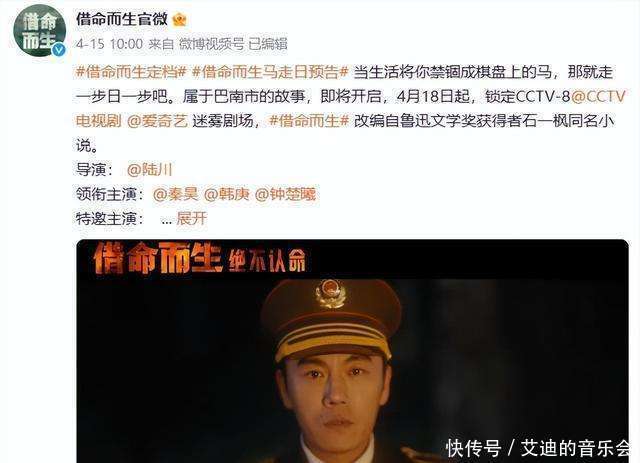The image size is (640, 463).
Task: Open the #借命而生# hashtag in post body
Action: [x=309, y=121]
